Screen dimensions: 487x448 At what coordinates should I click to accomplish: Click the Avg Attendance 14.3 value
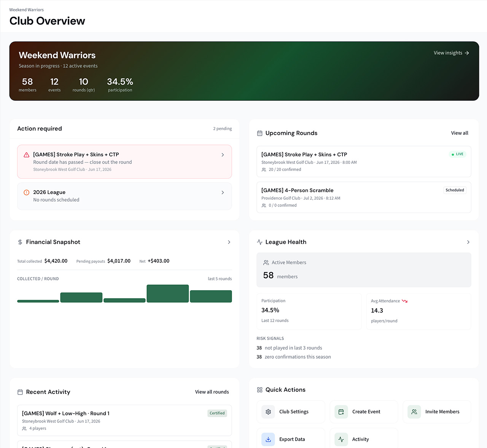click(377, 311)
